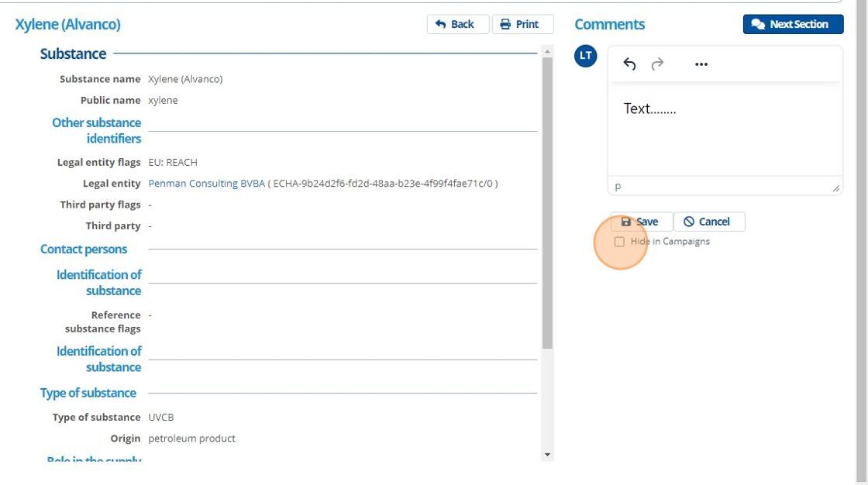Save the comment

(x=640, y=222)
